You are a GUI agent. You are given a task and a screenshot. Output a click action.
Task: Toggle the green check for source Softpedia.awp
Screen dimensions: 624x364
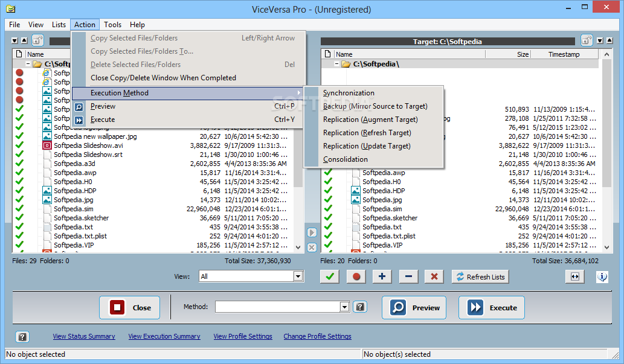click(19, 173)
